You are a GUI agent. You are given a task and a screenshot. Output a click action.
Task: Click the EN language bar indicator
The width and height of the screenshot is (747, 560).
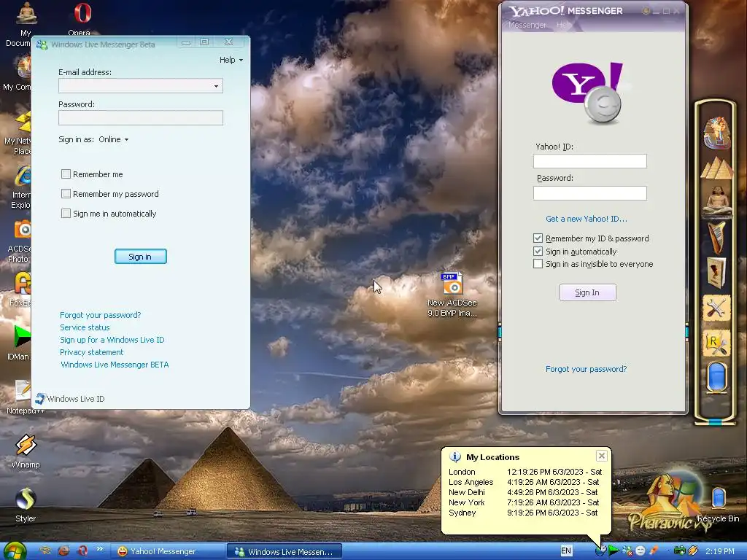(x=566, y=551)
